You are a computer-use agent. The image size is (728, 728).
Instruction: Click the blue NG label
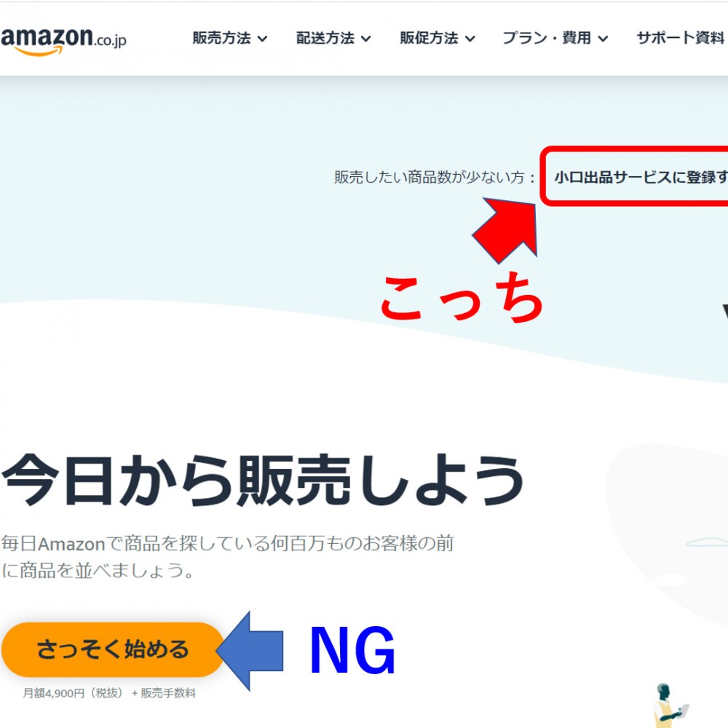(x=352, y=650)
